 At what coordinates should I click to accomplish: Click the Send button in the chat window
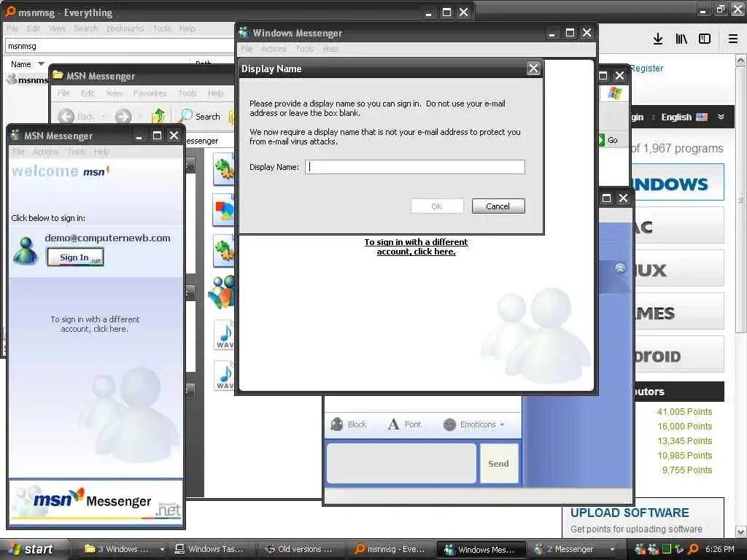pyautogui.click(x=499, y=464)
